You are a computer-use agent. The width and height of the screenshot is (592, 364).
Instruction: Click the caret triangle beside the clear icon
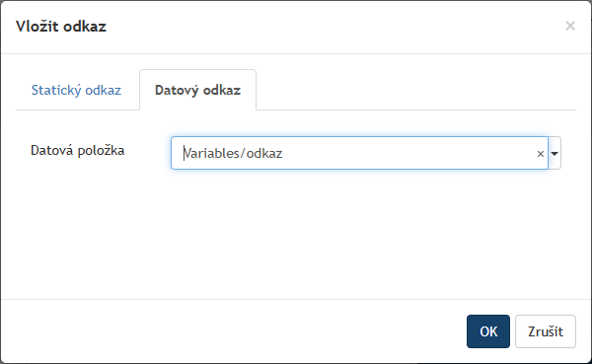555,153
